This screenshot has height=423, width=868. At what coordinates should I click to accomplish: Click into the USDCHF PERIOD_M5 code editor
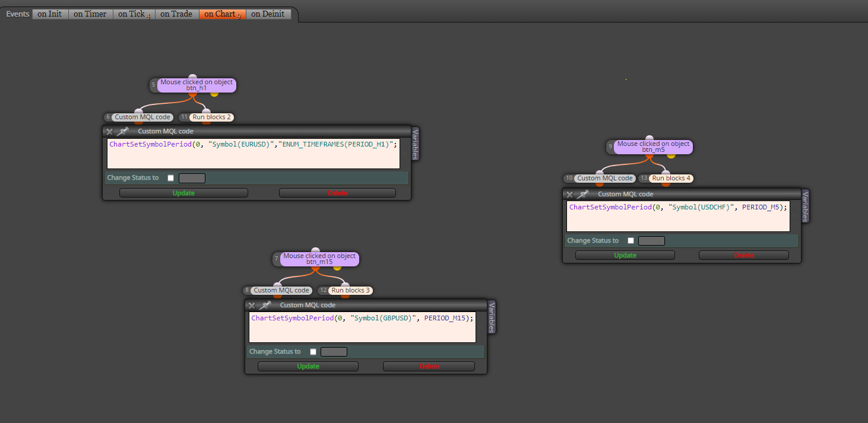coord(678,216)
